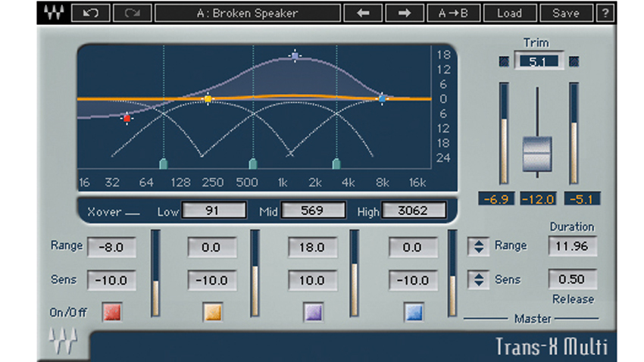
Task: Click the Waves logo at bottom left
Action: pos(62,340)
